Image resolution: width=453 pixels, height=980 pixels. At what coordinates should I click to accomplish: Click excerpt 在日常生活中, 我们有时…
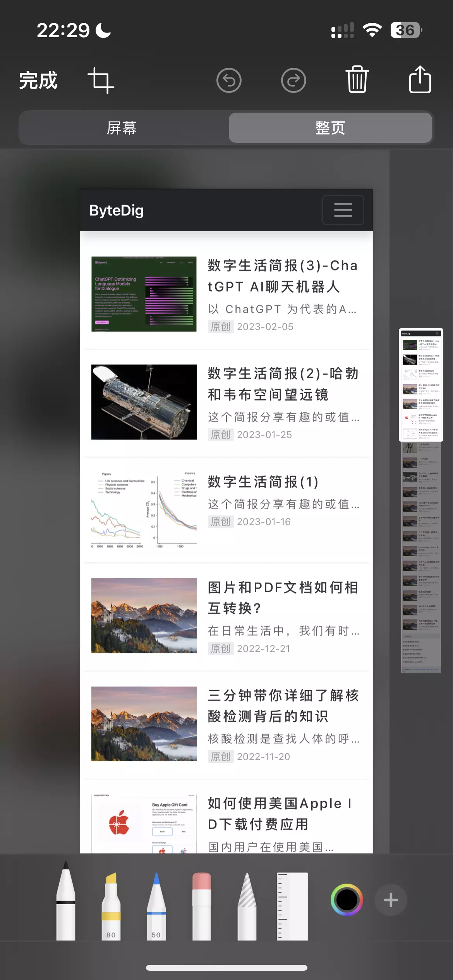283,631
